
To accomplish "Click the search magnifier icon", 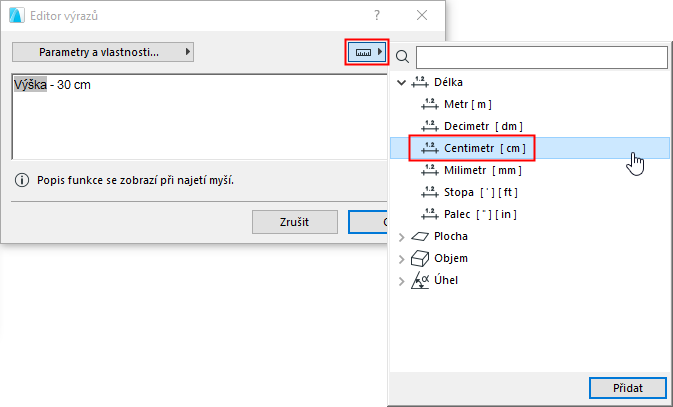I will (403, 57).
